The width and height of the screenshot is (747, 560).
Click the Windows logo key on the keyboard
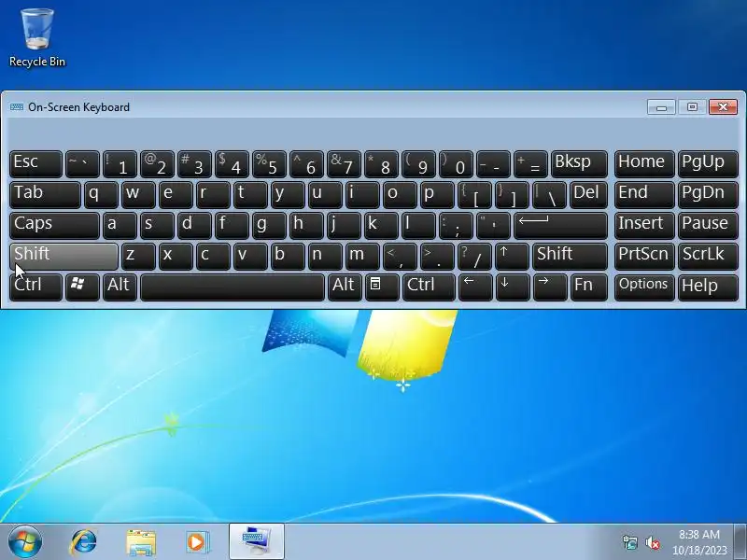click(x=82, y=287)
